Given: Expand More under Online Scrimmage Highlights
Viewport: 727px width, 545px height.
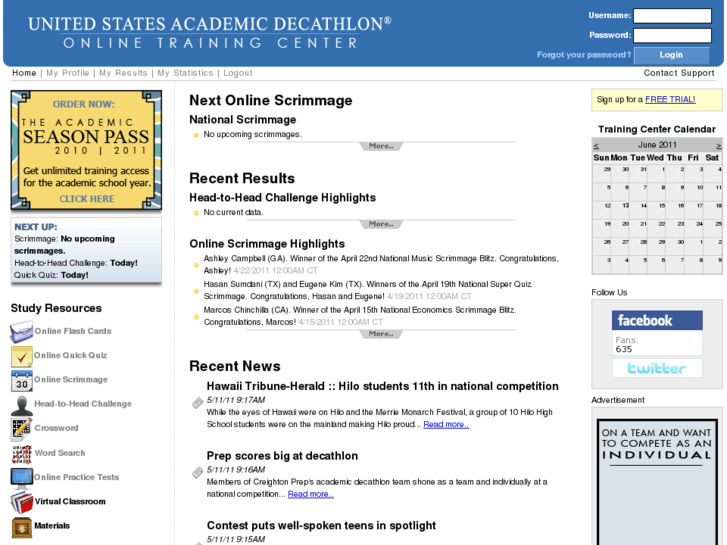Looking at the screenshot, I should (381, 334).
